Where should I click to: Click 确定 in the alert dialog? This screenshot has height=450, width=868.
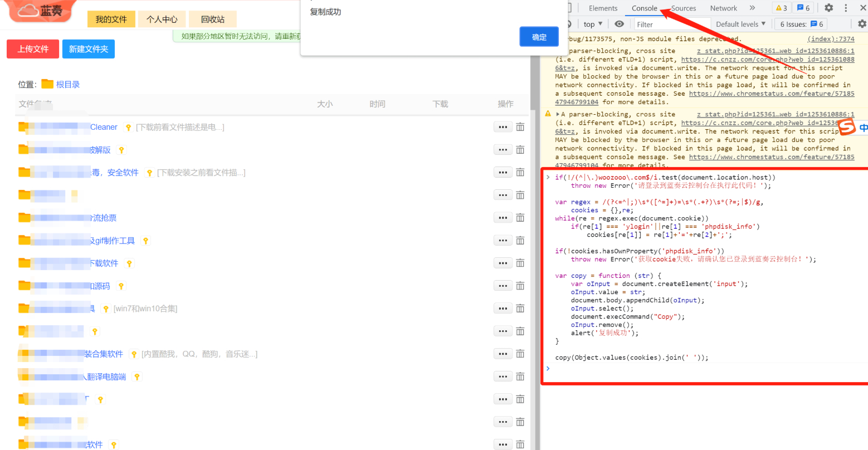point(539,37)
